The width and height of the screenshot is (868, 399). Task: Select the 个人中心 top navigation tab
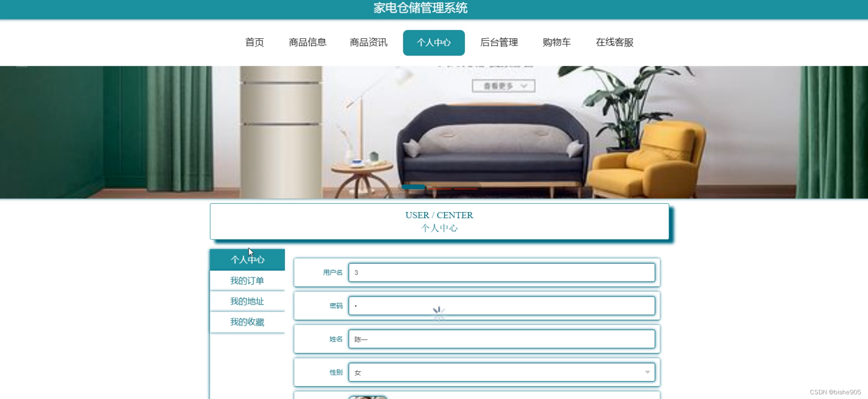[x=434, y=43]
